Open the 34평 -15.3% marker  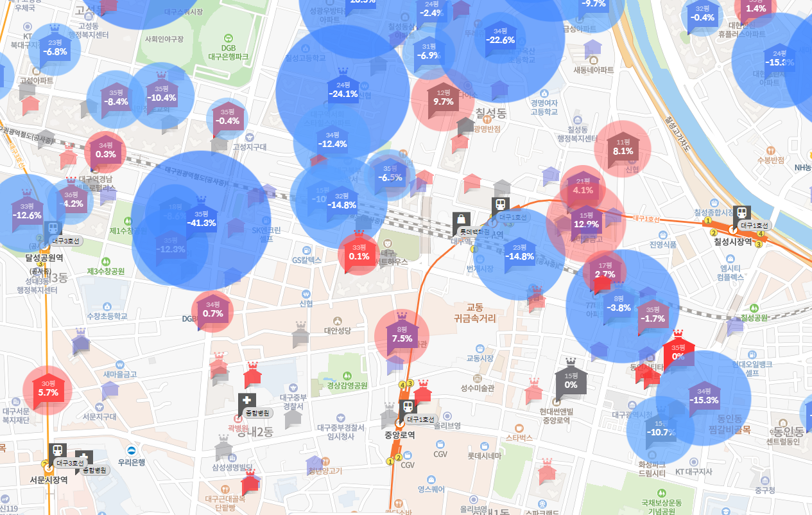704,396
